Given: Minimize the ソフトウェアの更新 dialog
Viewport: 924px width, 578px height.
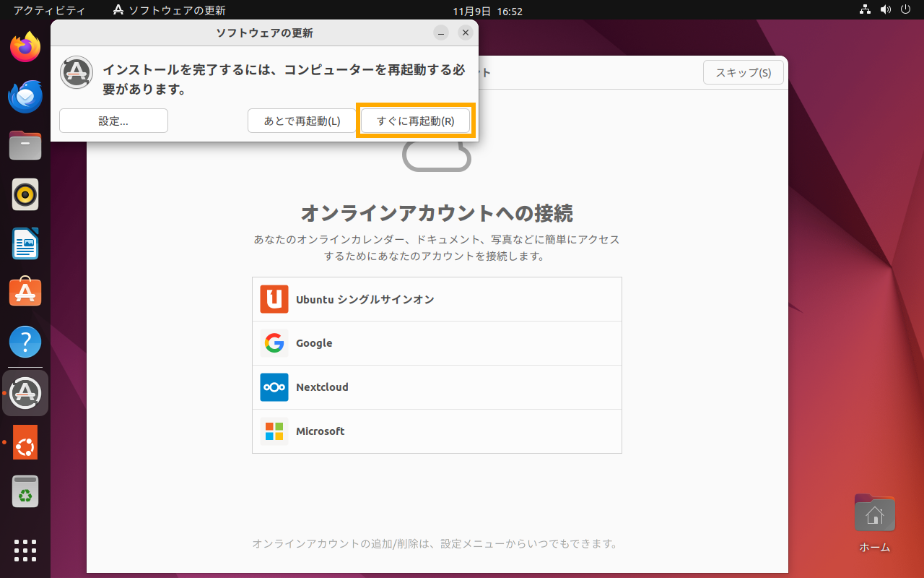Looking at the screenshot, I should tap(441, 33).
